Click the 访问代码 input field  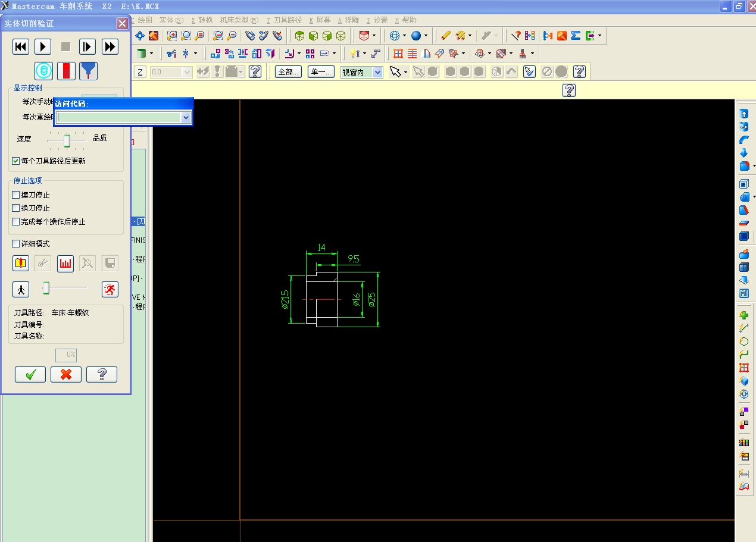[x=118, y=118]
